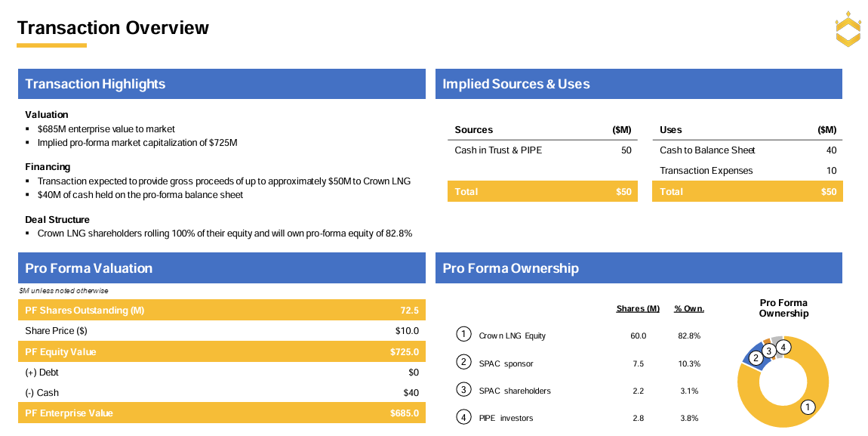Screen dimensions: 868x436
Task: Select the Pro Forma Ownership header
Action: pos(639,268)
